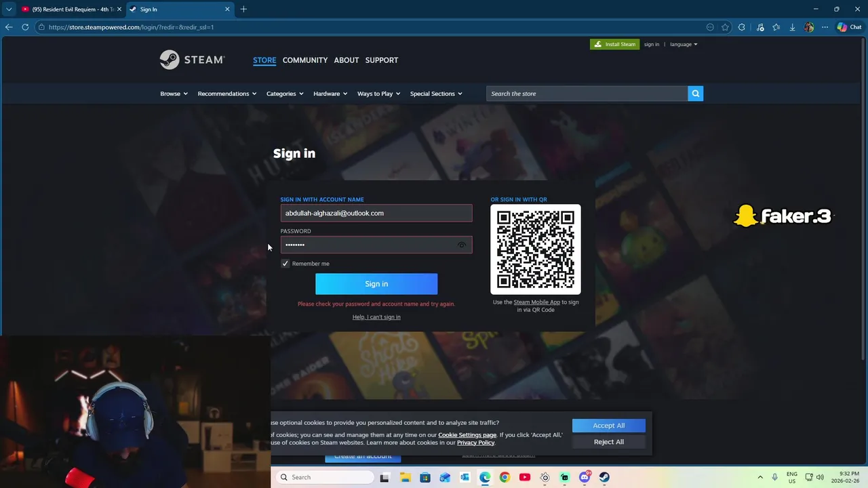Open YouTube app from taskbar
The width and height of the screenshot is (868, 488).
525,477
